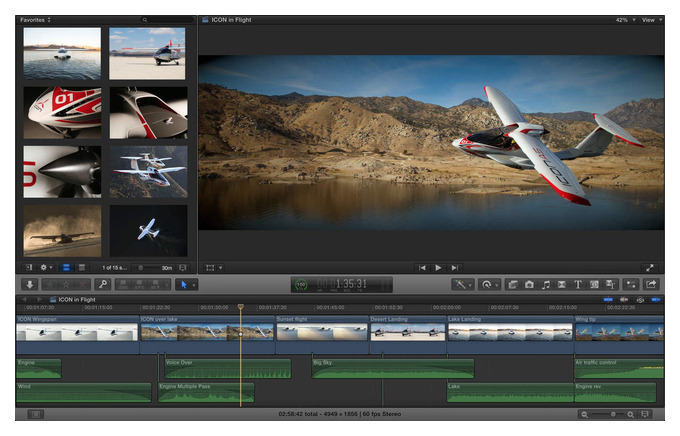Screen dimensions: 680x436
Task: Open the viewer View options dropdown
Action: 652,20
